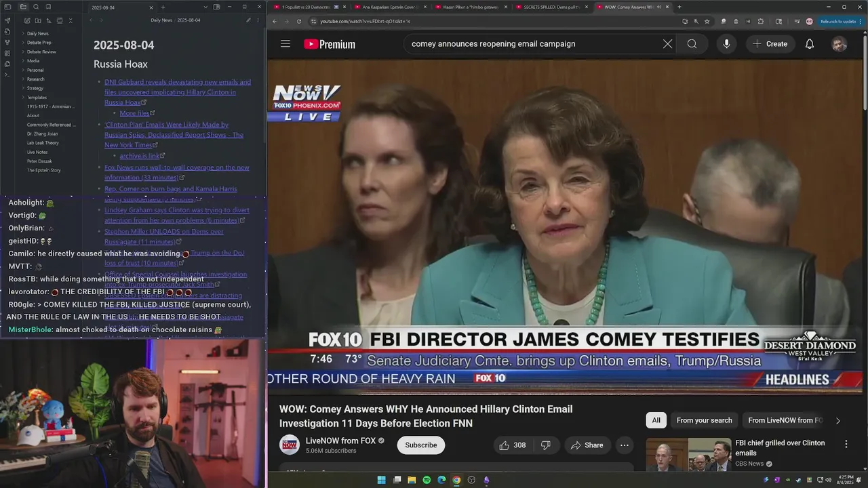This screenshot has height=488, width=868.
Task: Open Obsidian tab list dropdown arrow
Action: click(205, 7)
